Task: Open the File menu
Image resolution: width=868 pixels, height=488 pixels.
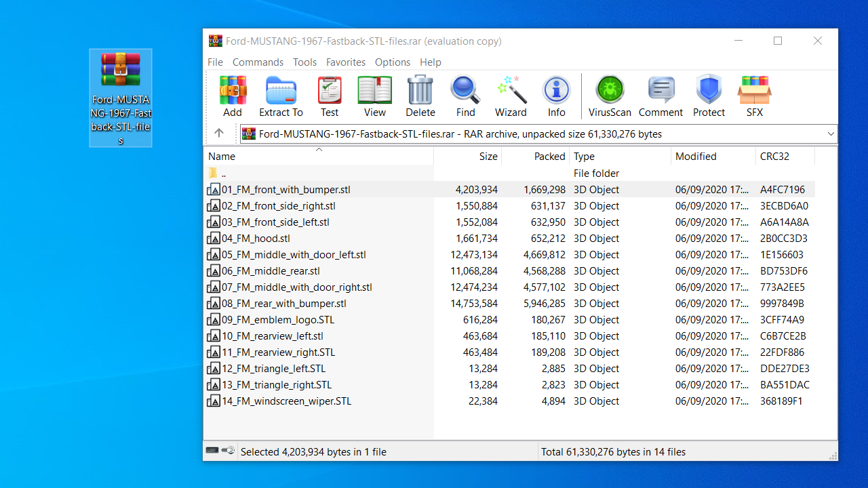Action: tap(215, 62)
